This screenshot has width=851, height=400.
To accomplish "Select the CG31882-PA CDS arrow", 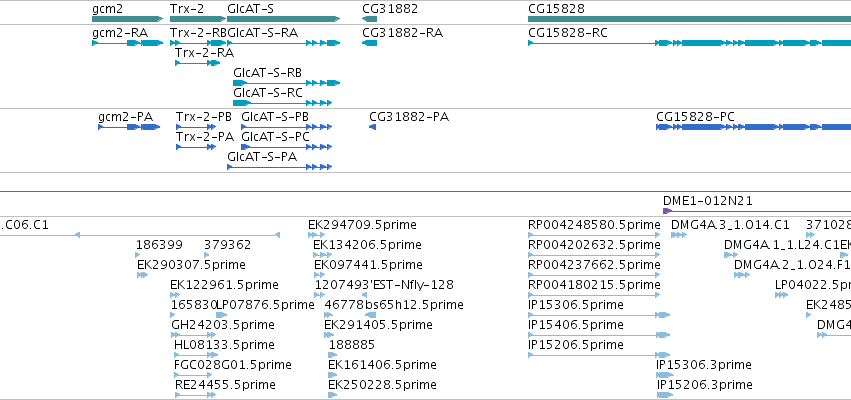I will click(372, 127).
